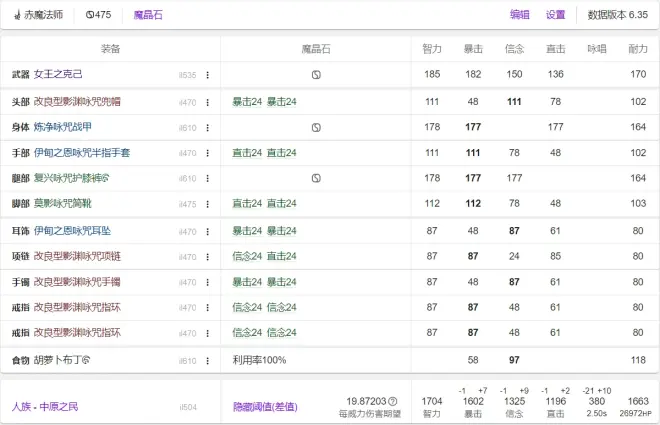The width and height of the screenshot is (660, 425).
Task: Click first 暴击24 materia on head row
Action: (x=247, y=102)
